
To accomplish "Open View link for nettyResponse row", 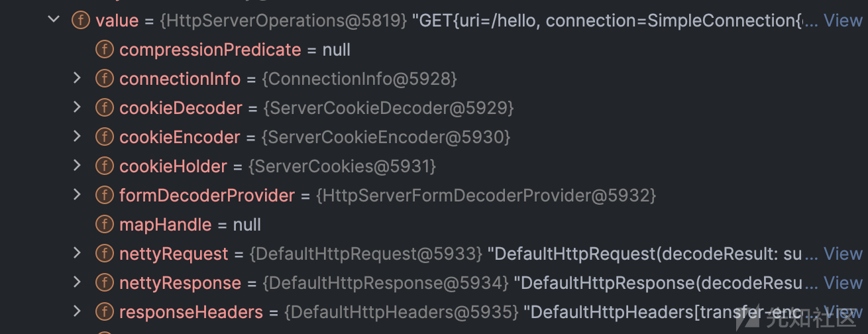I will tap(842, 283).
